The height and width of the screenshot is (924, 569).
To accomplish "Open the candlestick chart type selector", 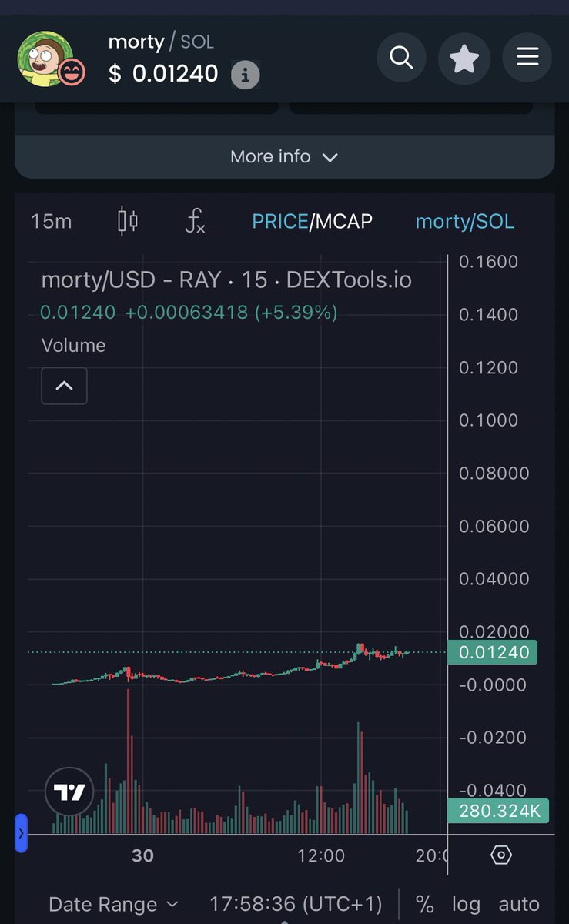I will coord(128,222).
